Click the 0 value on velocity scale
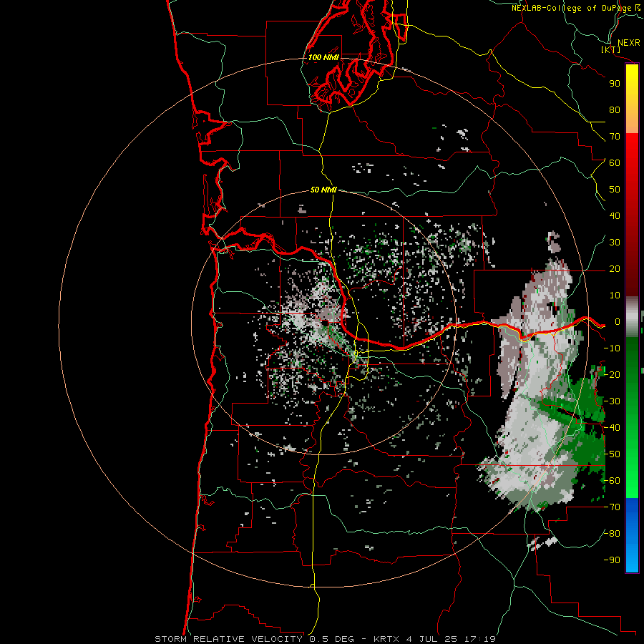The height and width of the screenshot is (644, 644). click(x=618, y=321)
